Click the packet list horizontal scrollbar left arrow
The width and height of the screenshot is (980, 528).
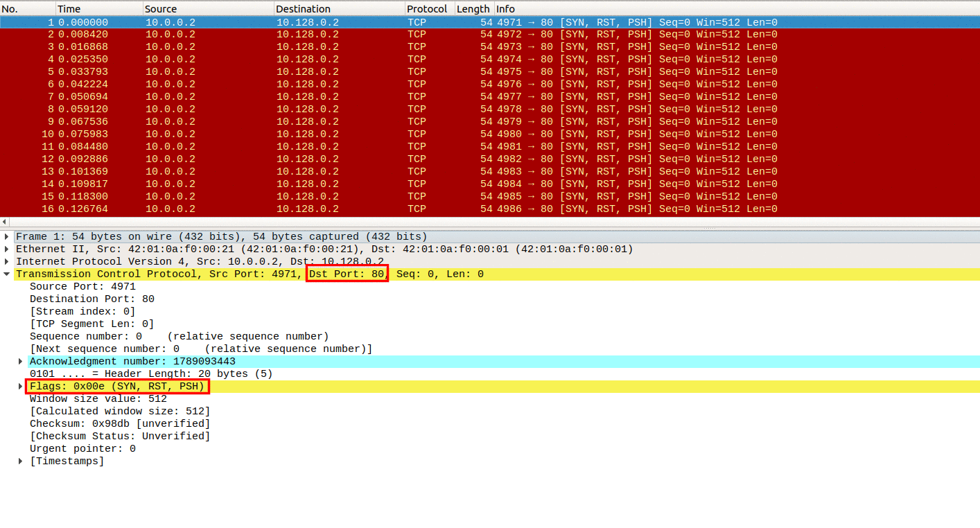point(4,222)
